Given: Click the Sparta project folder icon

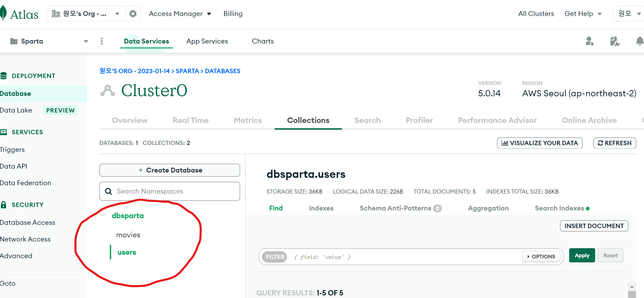Looking at the screenshot, I should 14,41.
